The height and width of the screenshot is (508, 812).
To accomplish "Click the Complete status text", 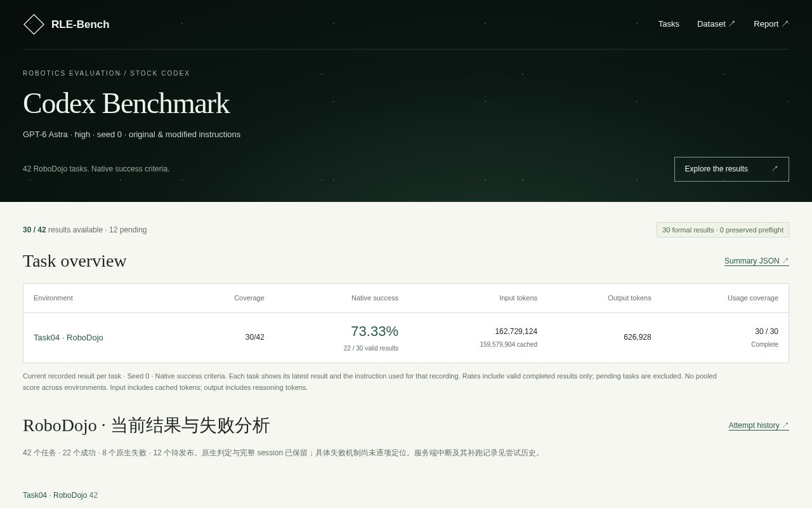I will tap(764, 345).
